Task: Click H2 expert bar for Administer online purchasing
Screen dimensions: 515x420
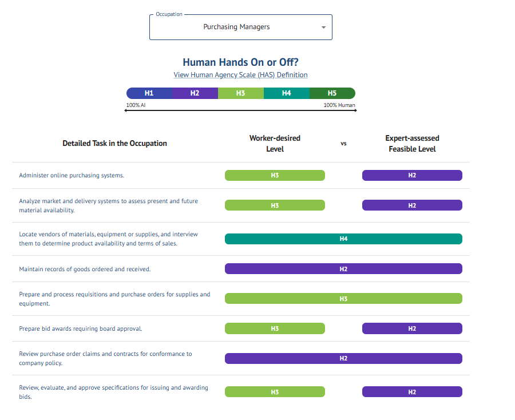Action: point(412,176)
